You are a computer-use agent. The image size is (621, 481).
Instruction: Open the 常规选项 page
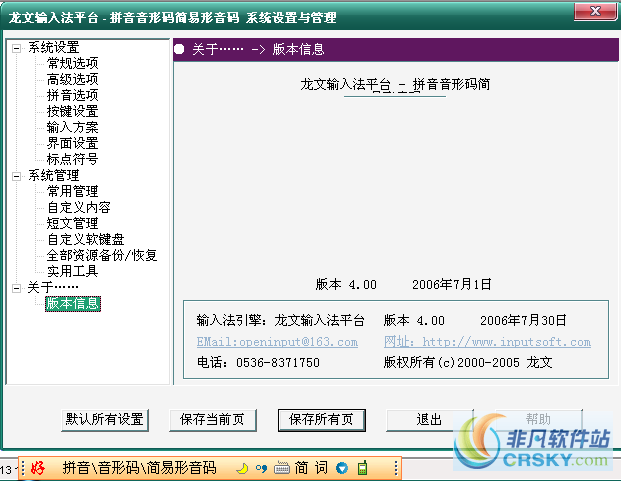pos(72,63)
